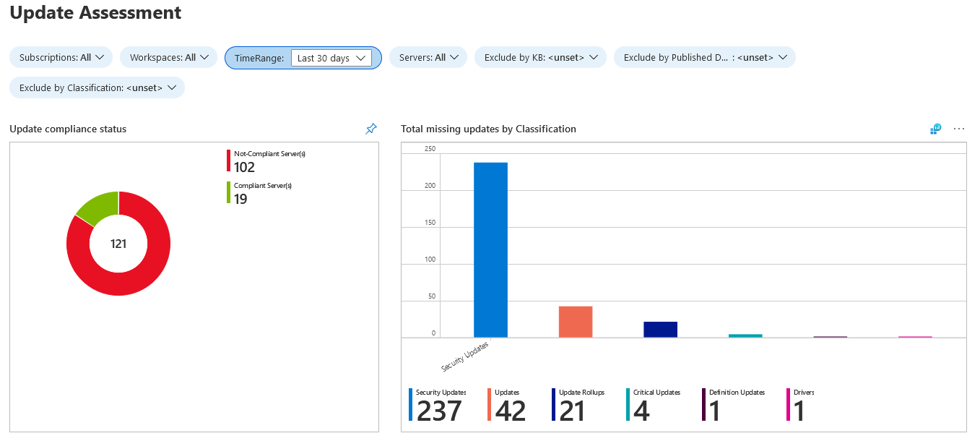Image resolution: width=980 pixels, height=441 pixels.
Task: Click the dark blue Update Rollups bar
Action: coord(661,330)
